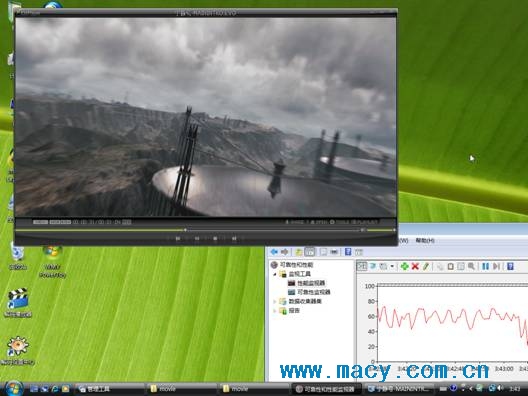Collapse the 监视工具 tree node
The height and width of the screenshot is (396, 528).
(x=275, y=274)
